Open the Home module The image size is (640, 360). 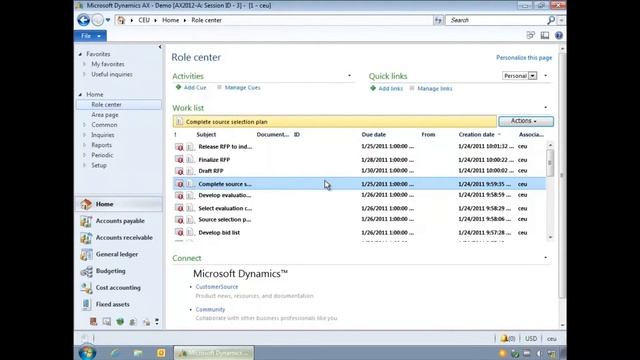118,204
